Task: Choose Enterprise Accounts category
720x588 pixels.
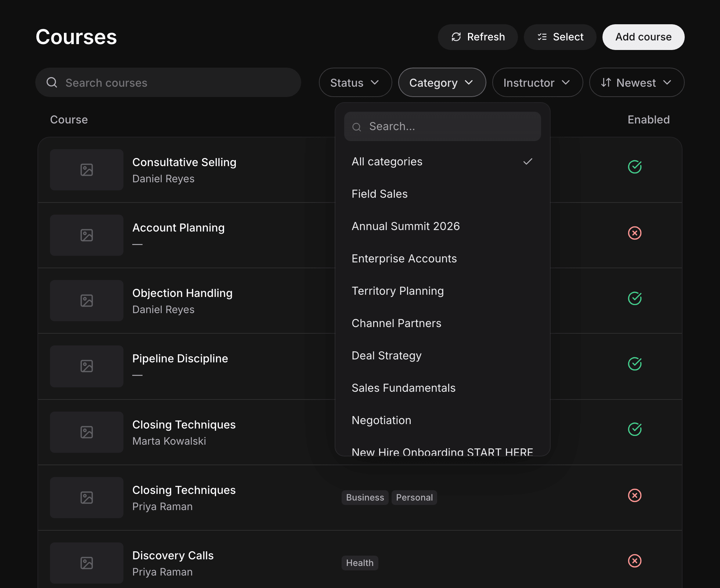Action: pyautogui.click(x=442, y=259)
